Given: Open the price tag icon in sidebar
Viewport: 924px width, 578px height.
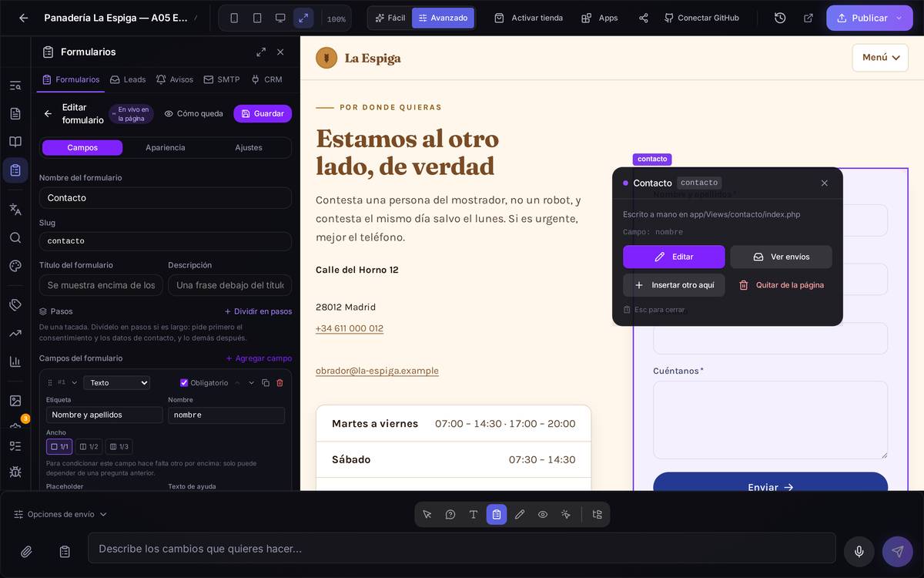Looking at the screenshot, I should click(15, 304).
